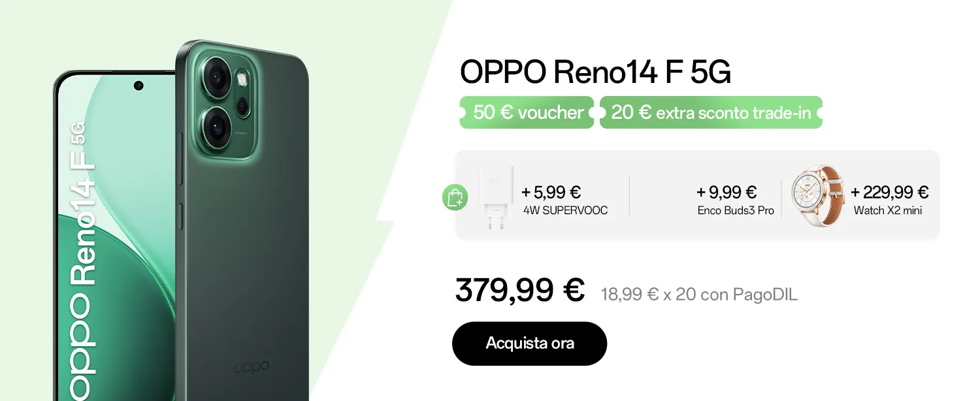Image resolution: width=980 pixels, height=401 pixels.
Task: Click the + 9,99 € earbuds price
Action: click(726, 192)
